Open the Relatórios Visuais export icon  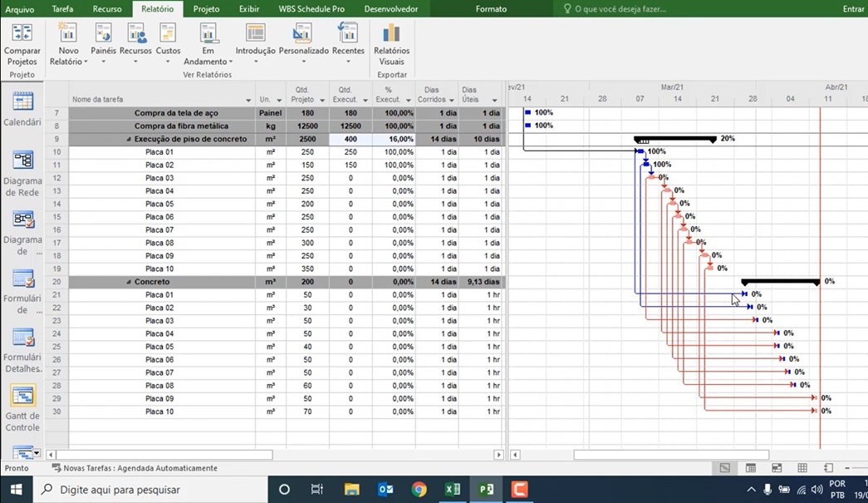pos(391,44)
